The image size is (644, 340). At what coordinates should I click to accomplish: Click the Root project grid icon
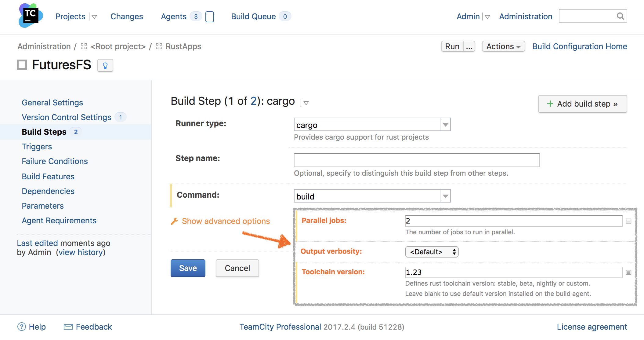84,46
